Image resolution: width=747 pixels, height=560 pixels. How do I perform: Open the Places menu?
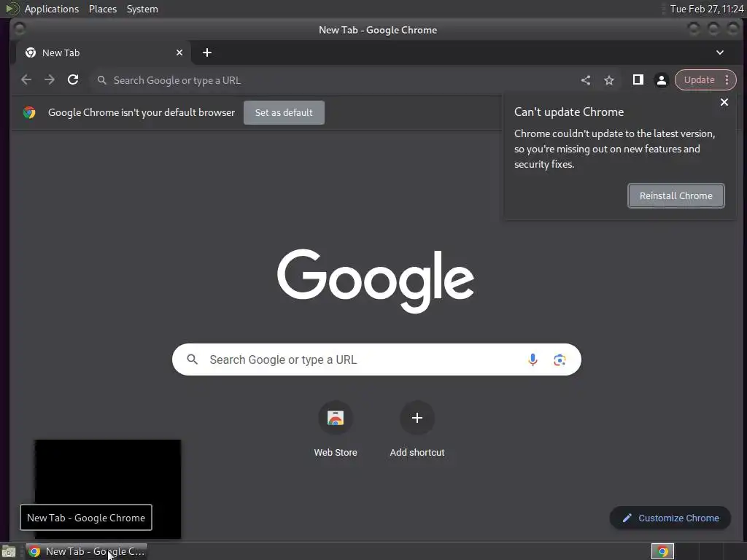pyautogui.click(x=103, y=9)
